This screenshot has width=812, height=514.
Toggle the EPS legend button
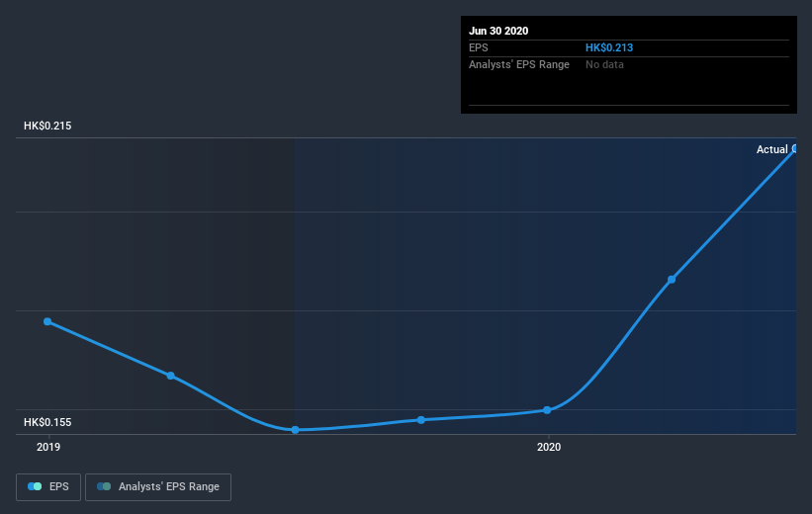[48, 486]
